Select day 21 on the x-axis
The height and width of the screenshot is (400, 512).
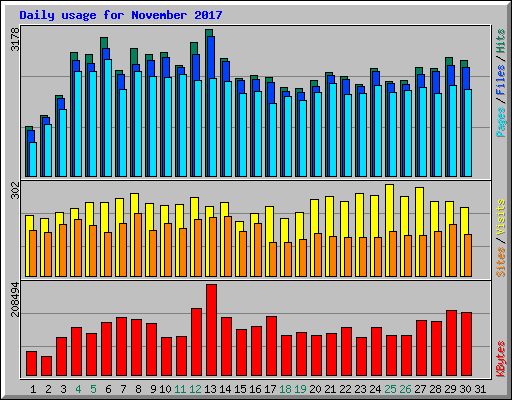pos(330,389)
